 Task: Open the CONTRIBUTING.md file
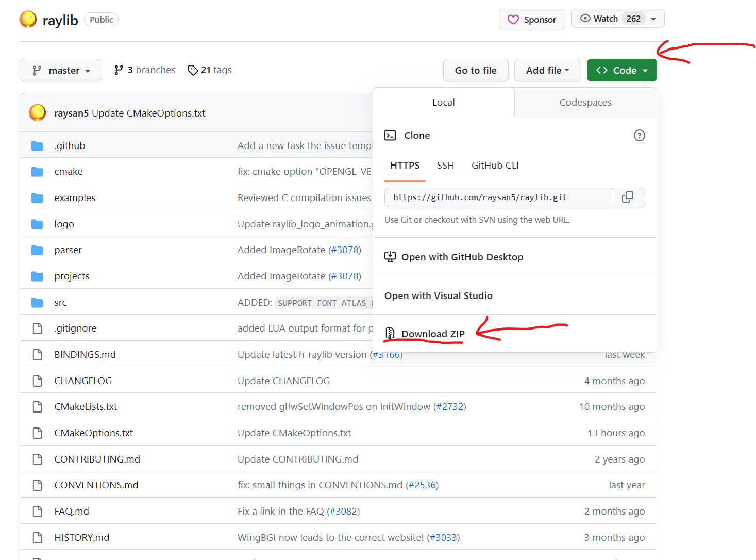click(97, 459)
